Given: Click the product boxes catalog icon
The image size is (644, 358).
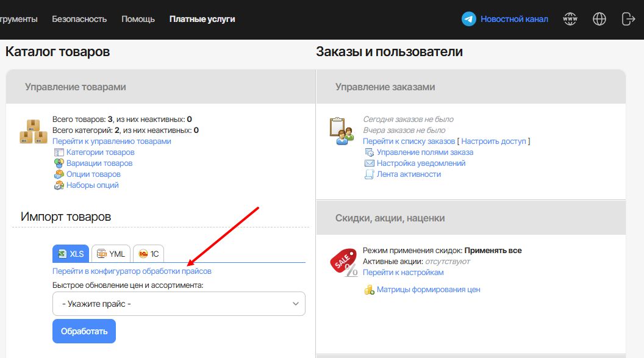Looking at the screenshot, I should [x=34, y=131].
